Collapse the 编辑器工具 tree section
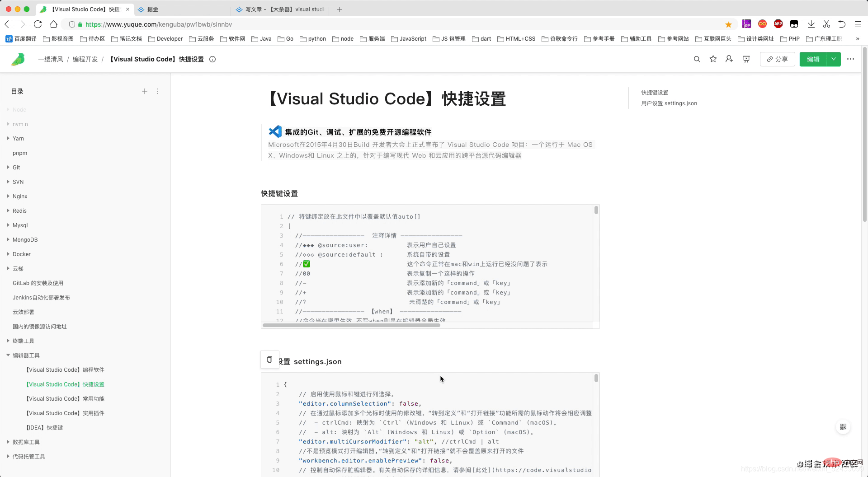The width and height of the screenshot is (868, 477). click(8, 355)
